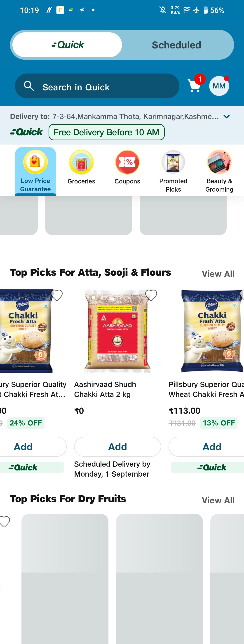Image resolution: width=244 pixels, height=644 pixels.
Task: Add Pillsbury ₹113.00 Atta to cart
Action: point(212,447)
